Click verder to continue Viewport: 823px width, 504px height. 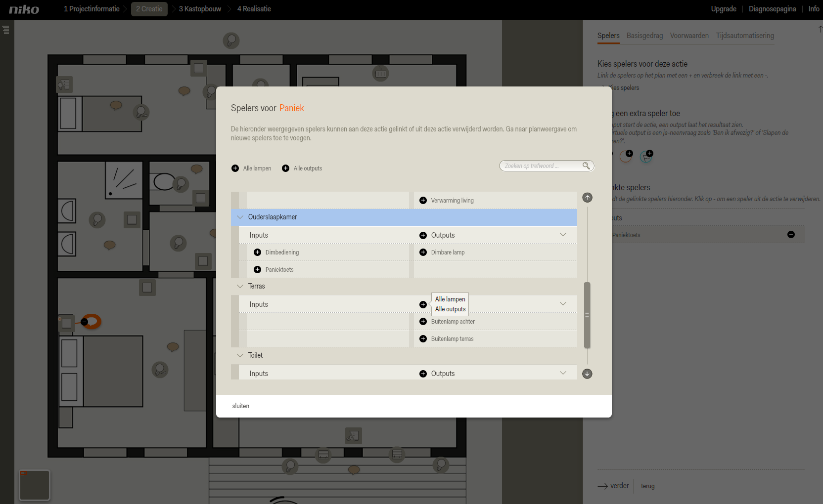tap(613, 486)
